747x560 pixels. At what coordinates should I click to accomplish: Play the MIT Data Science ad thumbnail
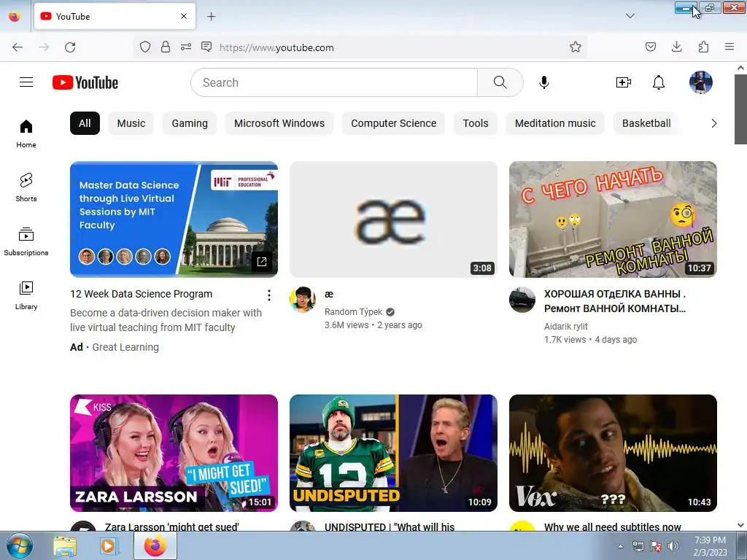click(174, 219)
